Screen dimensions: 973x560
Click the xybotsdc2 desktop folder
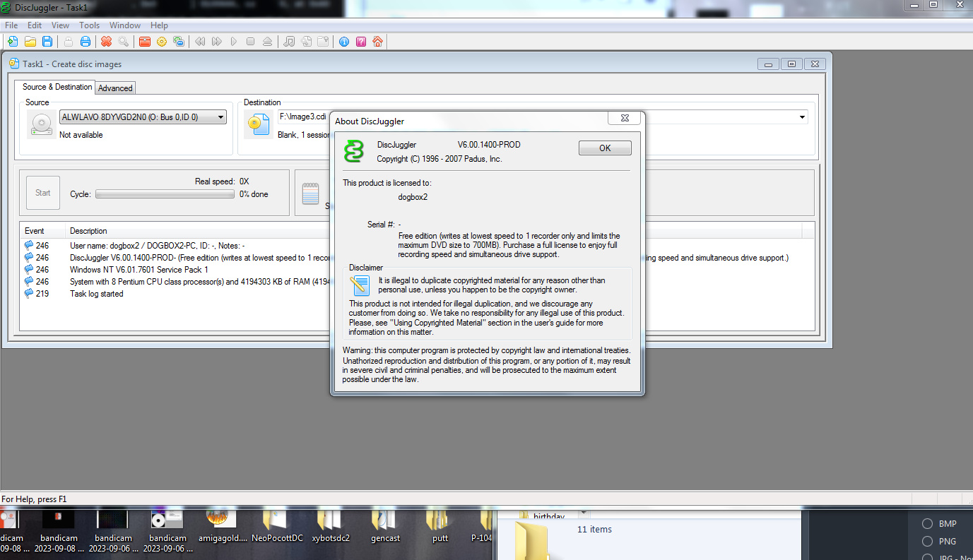(331, 527)
